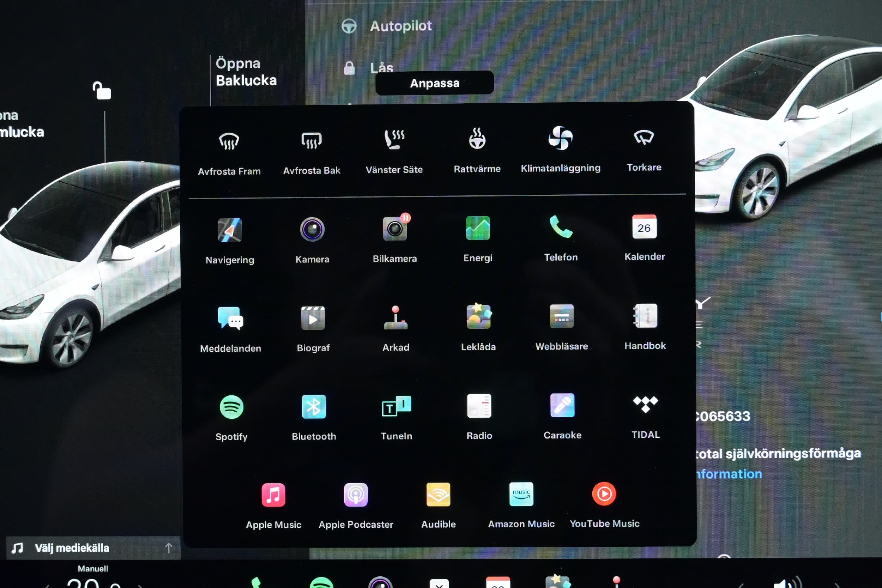Open Meddelanden messages app
This screenshot has height=588, width=882.
231,329
